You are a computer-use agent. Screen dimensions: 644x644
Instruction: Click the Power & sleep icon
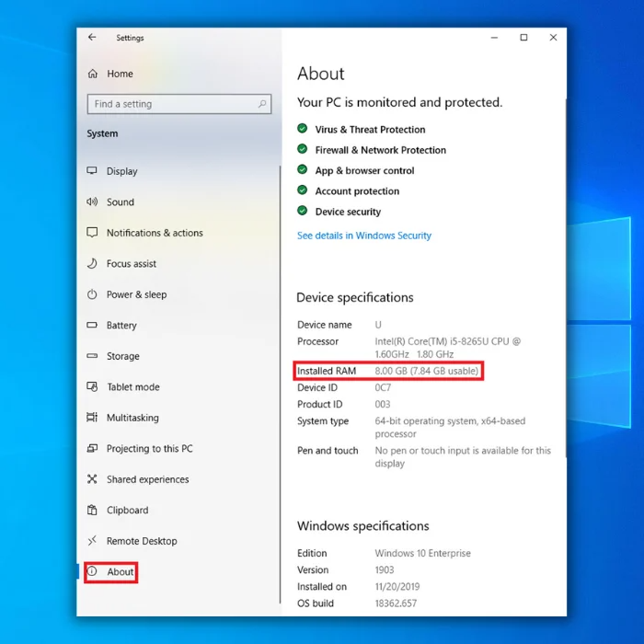click(x=92, y=294)
